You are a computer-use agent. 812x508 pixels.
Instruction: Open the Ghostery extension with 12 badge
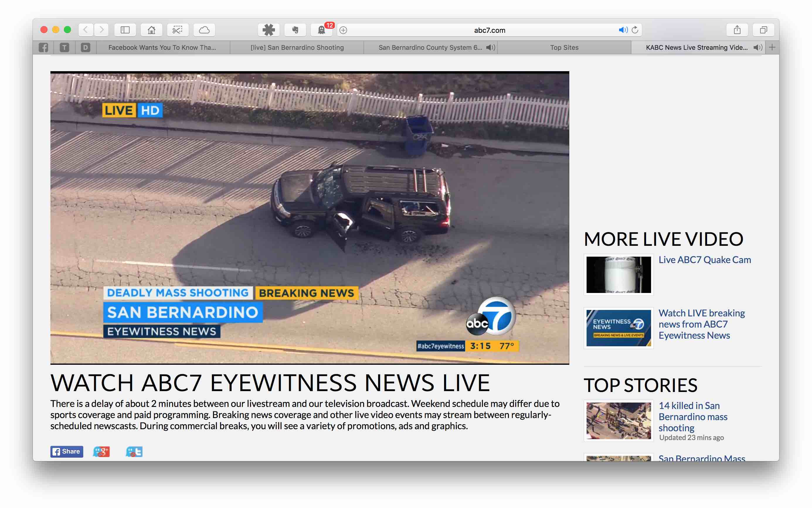(x=322, y=30)
